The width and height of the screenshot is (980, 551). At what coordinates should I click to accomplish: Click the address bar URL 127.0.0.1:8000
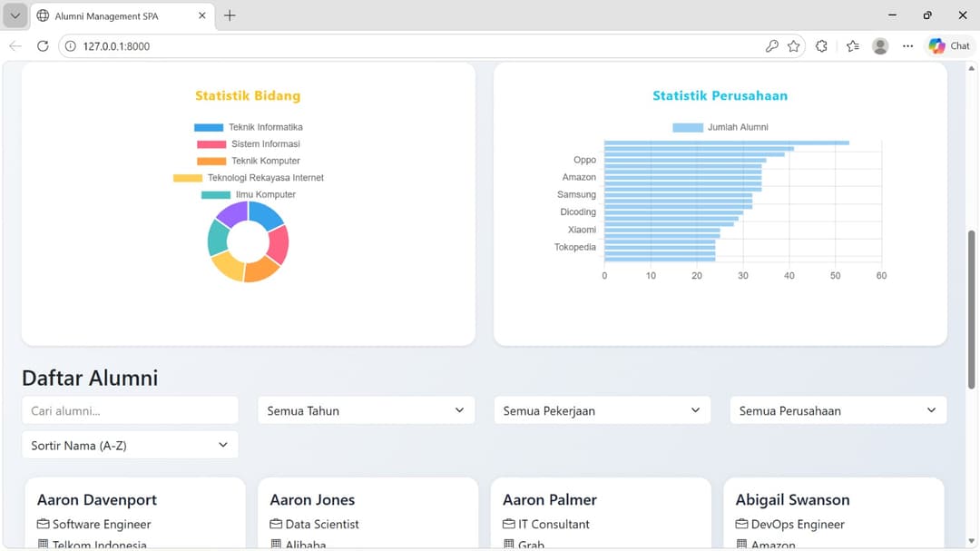116,46
